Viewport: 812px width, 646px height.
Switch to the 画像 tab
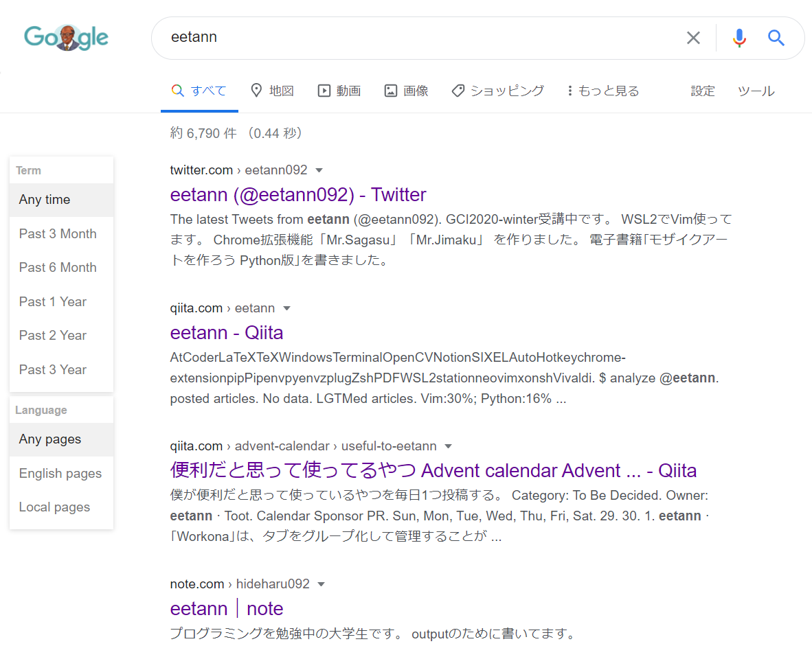[407, 91]
